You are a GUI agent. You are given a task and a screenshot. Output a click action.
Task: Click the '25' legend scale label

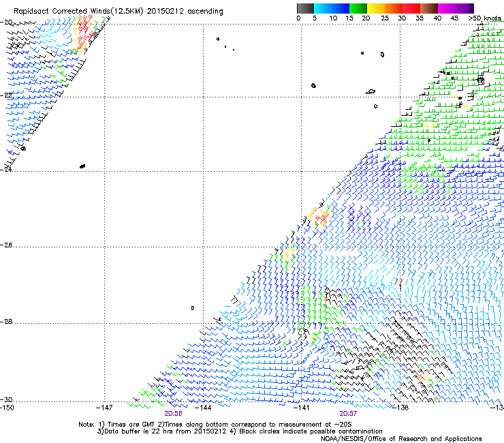pyautogui.click(x=385, y=18)
